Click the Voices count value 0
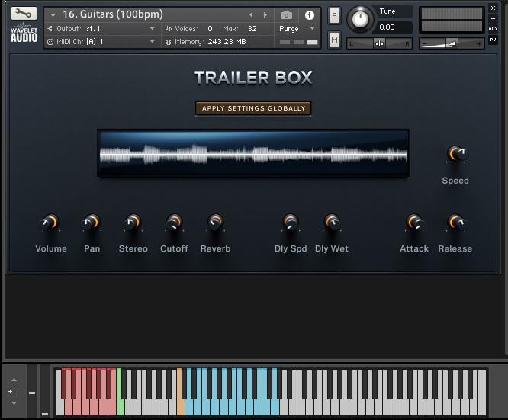 (210, 29)
